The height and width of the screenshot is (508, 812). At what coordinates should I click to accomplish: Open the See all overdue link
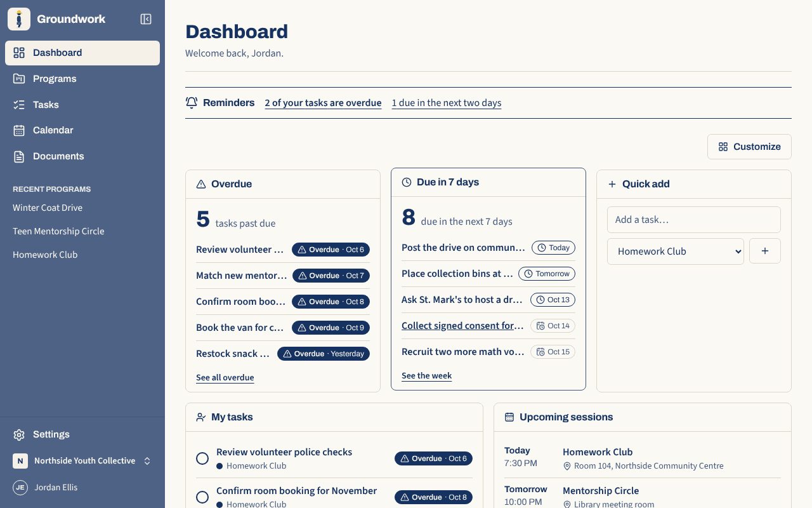[225, 378]
